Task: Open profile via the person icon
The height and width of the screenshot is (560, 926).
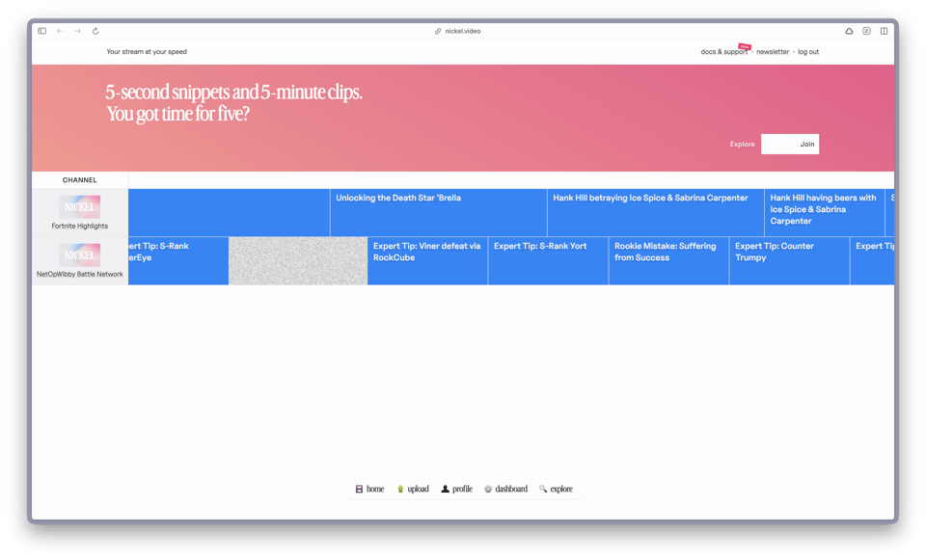Action: pyautogui.click(x=445, y=489)
